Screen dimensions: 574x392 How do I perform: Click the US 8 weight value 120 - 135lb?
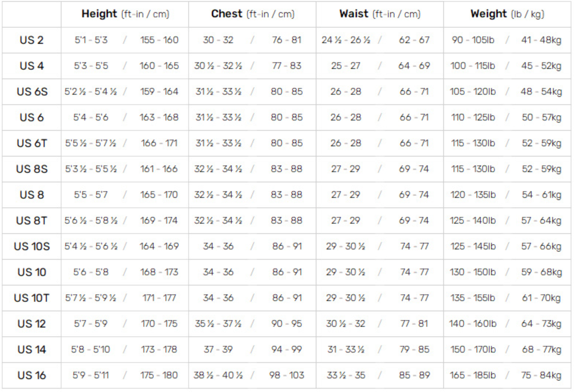pos(473,195)
